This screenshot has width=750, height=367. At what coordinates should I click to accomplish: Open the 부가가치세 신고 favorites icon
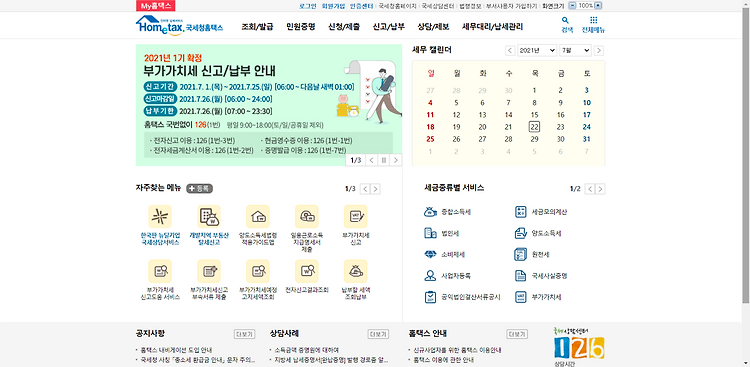tap(356, 217)
